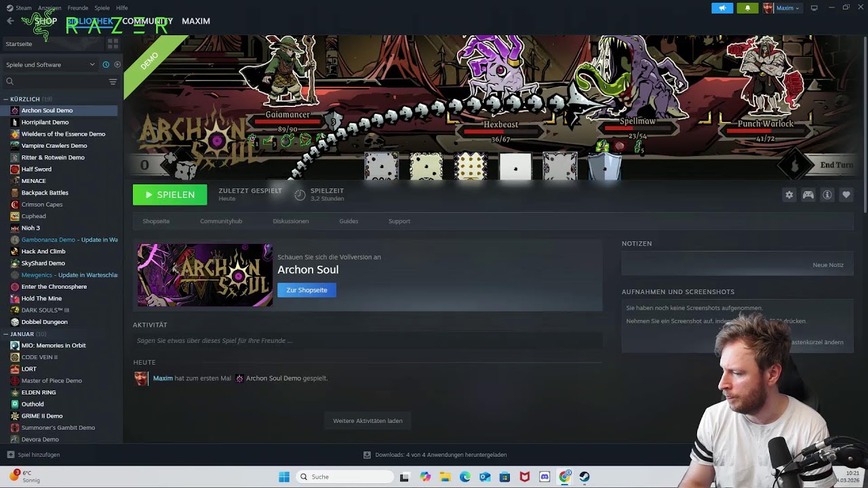Viewport: 868px width, 488px height.
Task: Select Cuphead game icon in library
Action: tap(15, 216)
